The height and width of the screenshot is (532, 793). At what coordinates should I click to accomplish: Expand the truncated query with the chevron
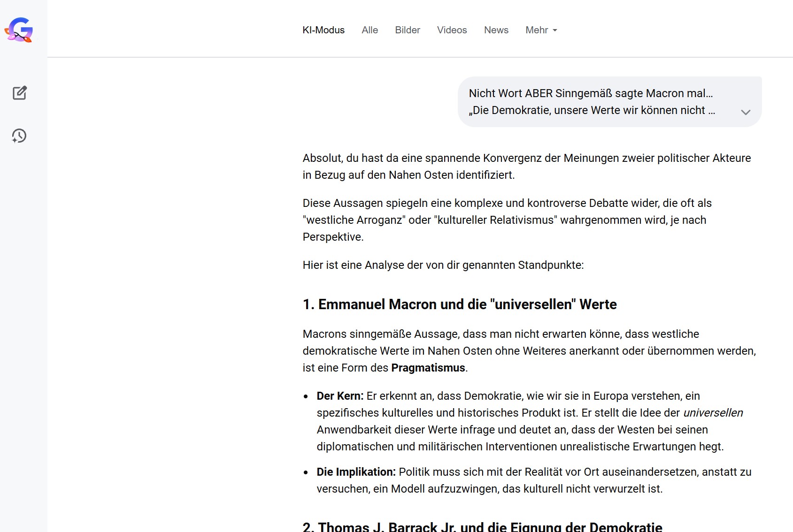745,112
